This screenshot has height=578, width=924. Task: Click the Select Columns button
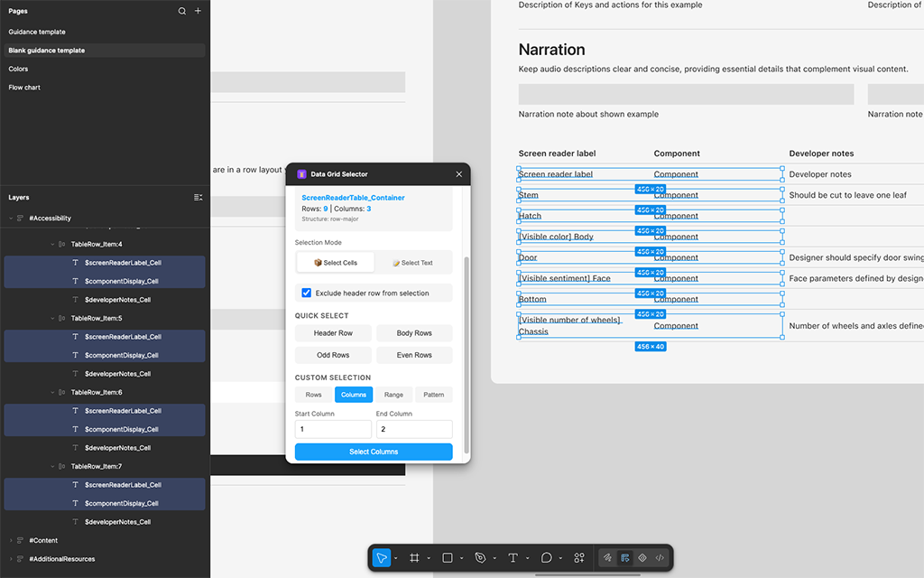tap(374, 452)
